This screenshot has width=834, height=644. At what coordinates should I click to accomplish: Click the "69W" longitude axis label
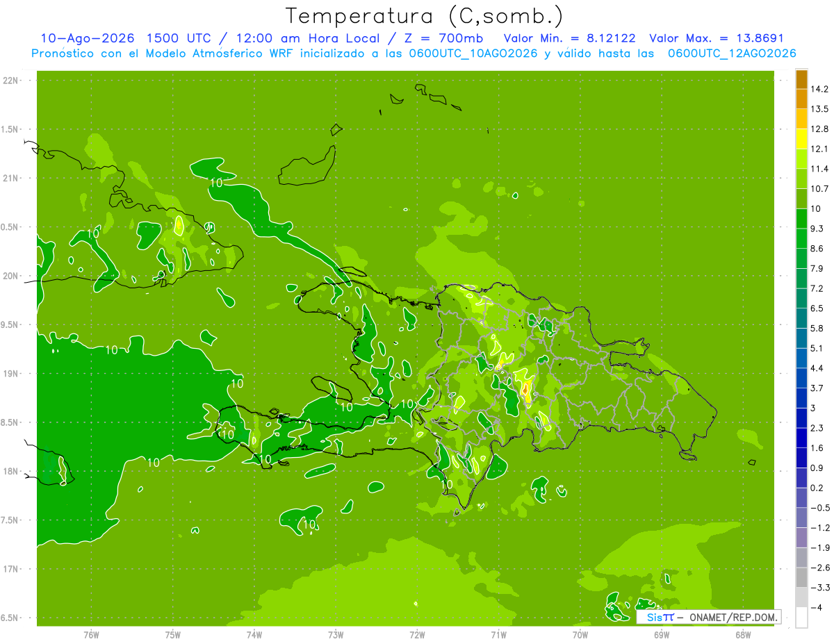click(662, 634)
